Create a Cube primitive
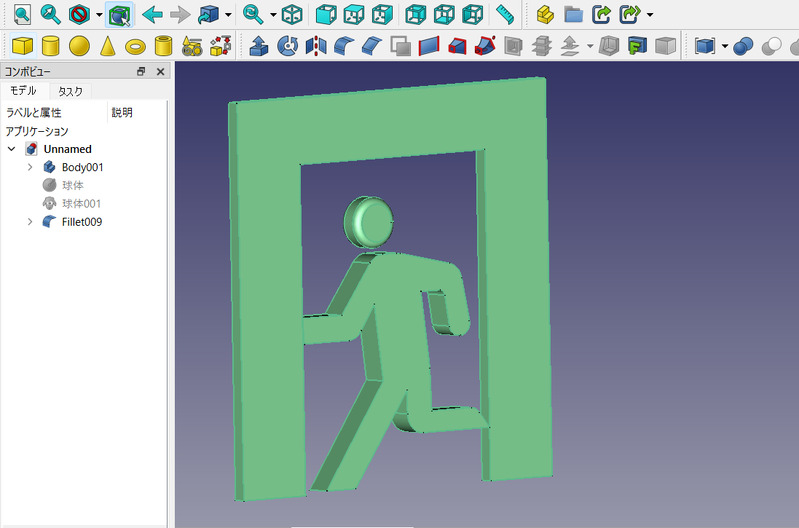This screenshot has width=799, height=528. [x=22, y=46]
